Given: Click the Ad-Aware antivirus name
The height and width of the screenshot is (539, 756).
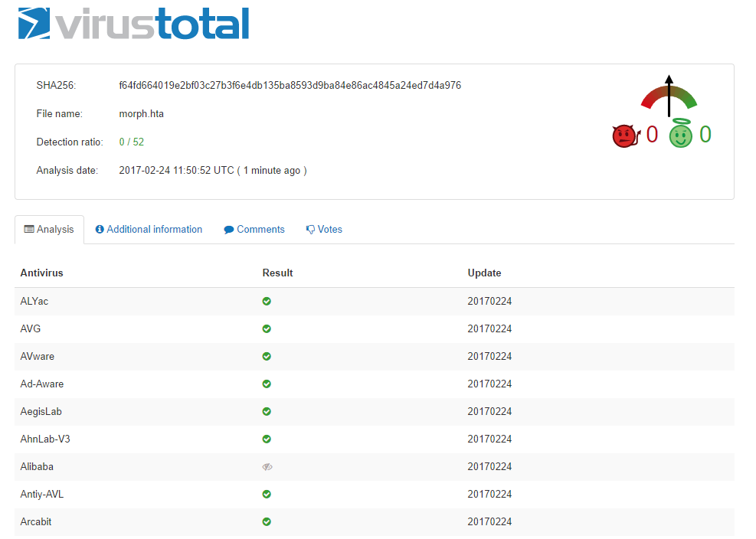Looking at the screenshot, I should (42, 384).
